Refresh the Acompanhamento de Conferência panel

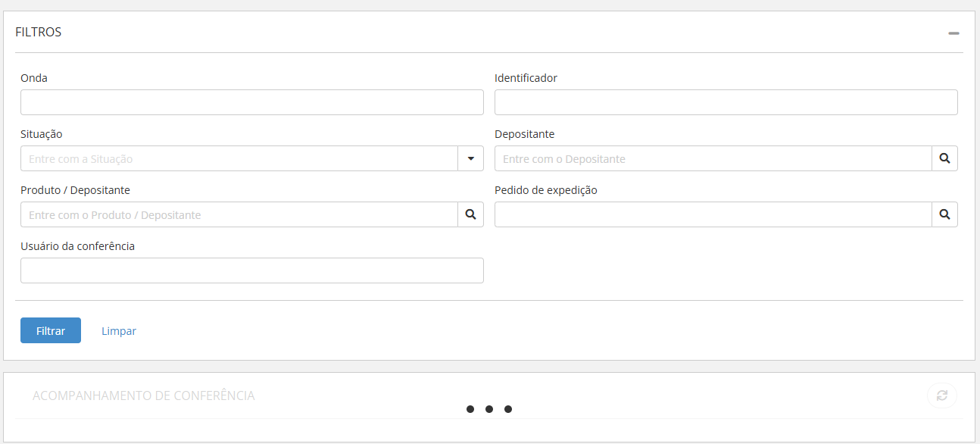pyautogui.click(x=941, y=396)
